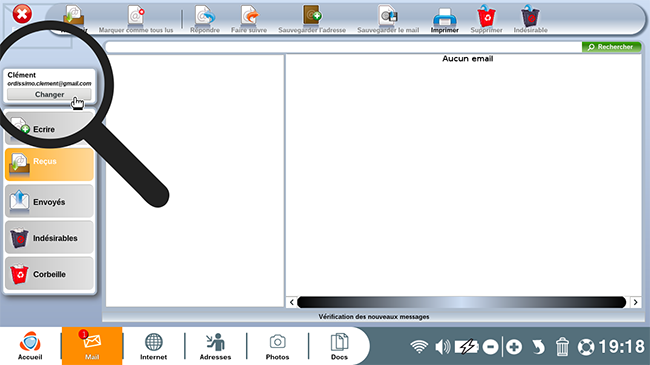Image resolution: width=650 pixels, height=365 pixels.
Task: Click Sauvegarder l'adresse icon
Action: point(312,15)
